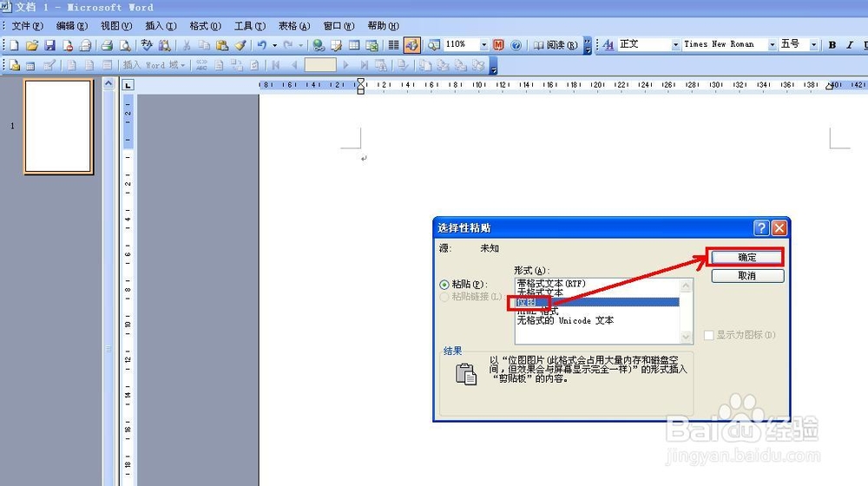
Task: Click thumbnail pane scroll up arrow
Action: pyautogui.click(x=108, y=83)
